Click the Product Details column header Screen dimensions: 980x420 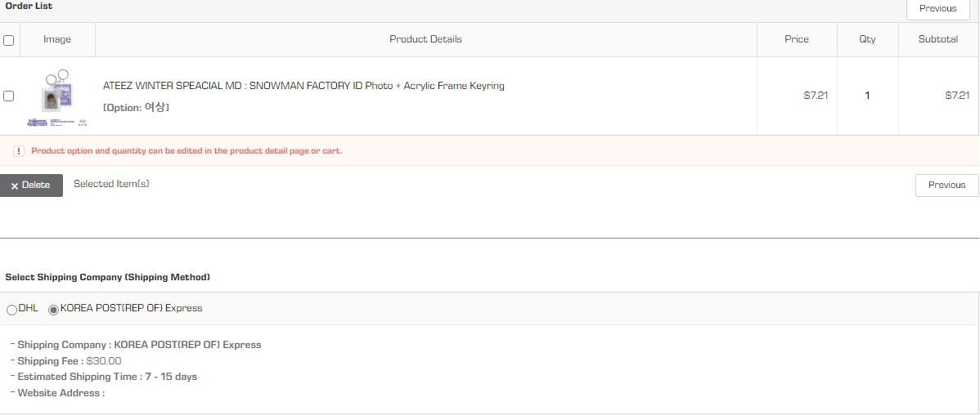coord(425,39)
